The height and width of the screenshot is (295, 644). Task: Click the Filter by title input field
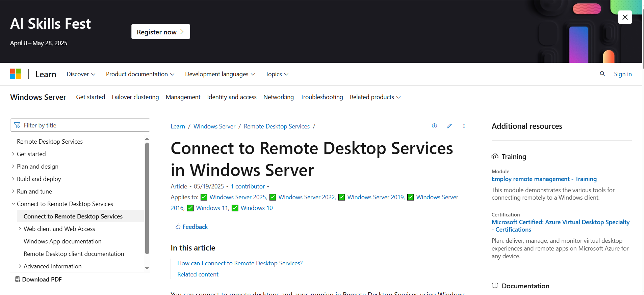pyautogui.click(x=80, y=125)
